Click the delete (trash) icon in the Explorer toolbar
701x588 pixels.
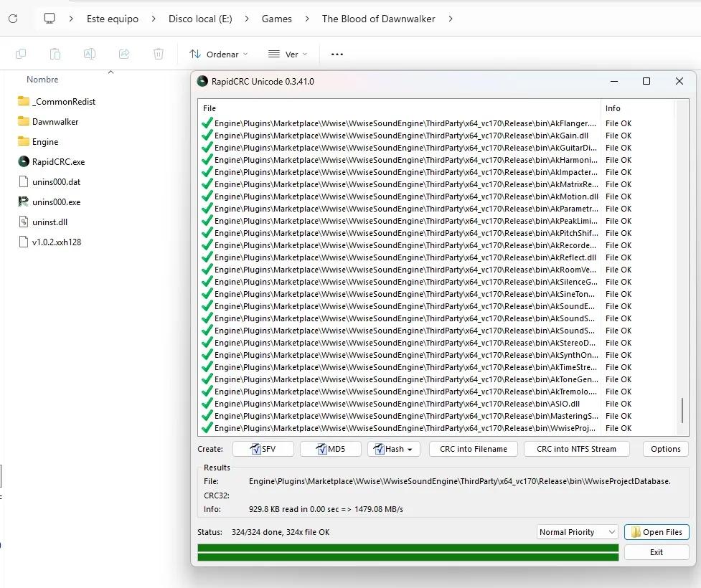159,54
